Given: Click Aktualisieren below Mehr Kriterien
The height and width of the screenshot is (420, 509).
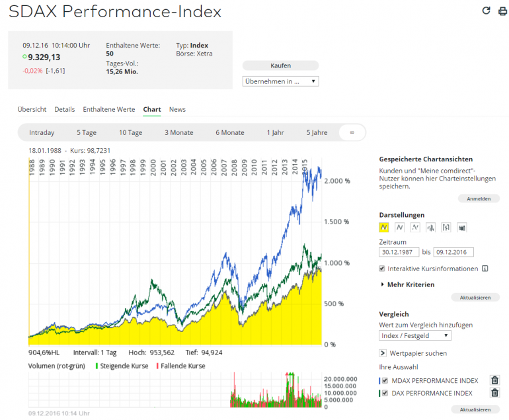Looking at the screenshot, I should coord(475,298).
